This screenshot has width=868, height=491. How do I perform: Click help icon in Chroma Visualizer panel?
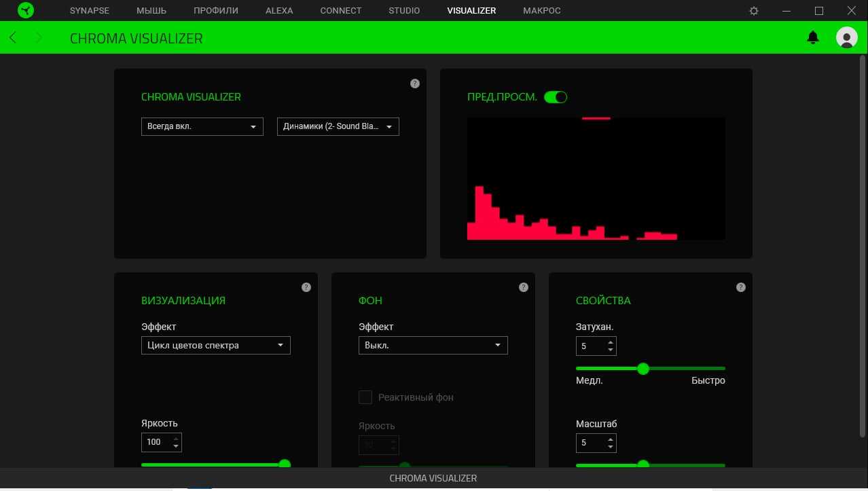(x=415, y=84)
